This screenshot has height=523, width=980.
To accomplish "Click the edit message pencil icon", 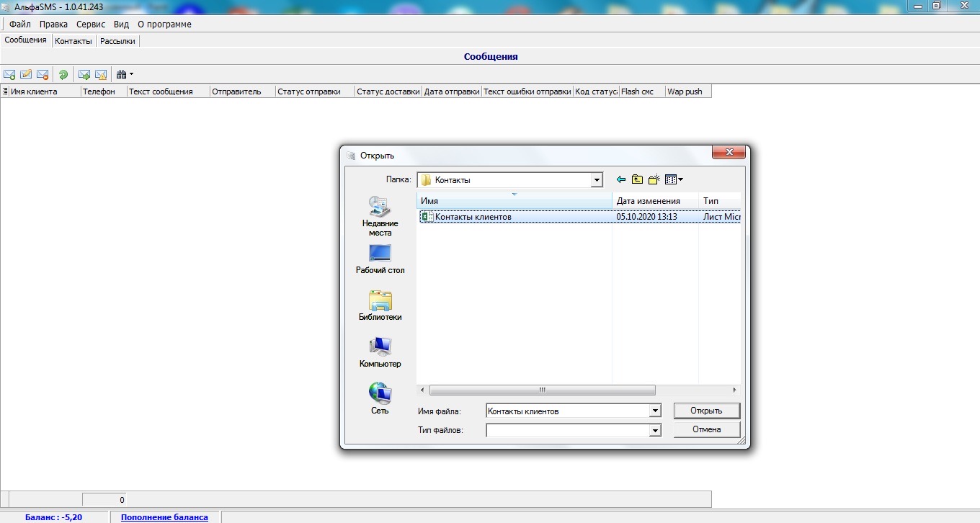I will 26,74.
